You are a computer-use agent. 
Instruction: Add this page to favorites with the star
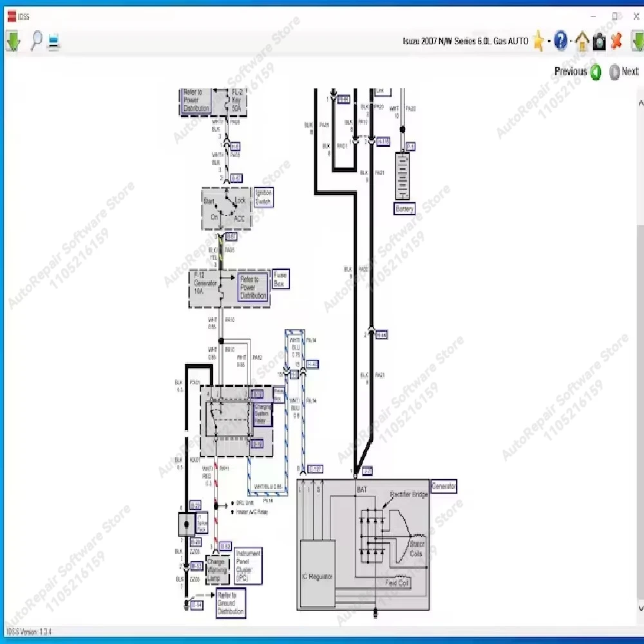[x=538, y=41]
